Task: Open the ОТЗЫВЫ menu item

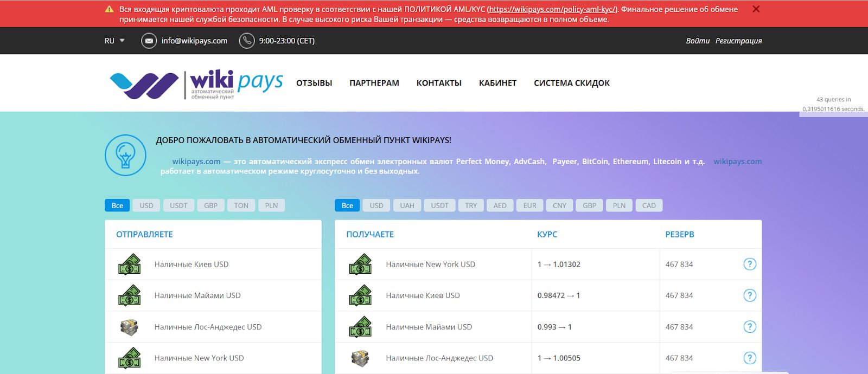Action: pos(314,83)
